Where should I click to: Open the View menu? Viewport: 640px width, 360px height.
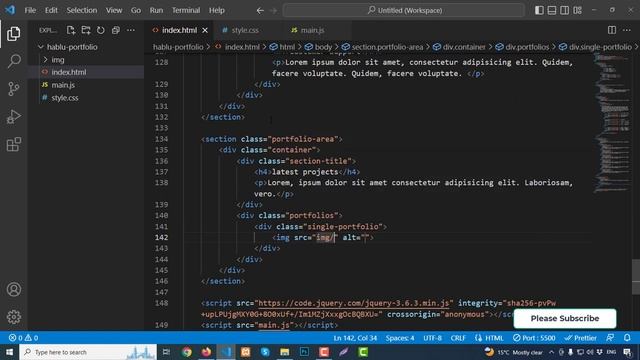[x=114, y=10]
